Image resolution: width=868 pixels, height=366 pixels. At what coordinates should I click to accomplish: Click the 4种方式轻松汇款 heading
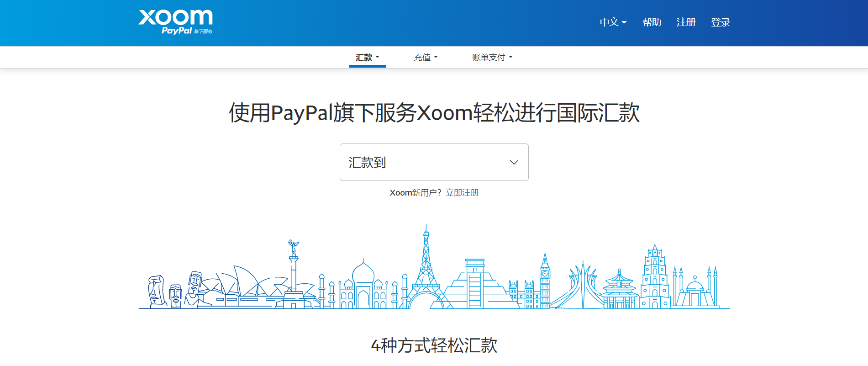[x=434, y=345]
